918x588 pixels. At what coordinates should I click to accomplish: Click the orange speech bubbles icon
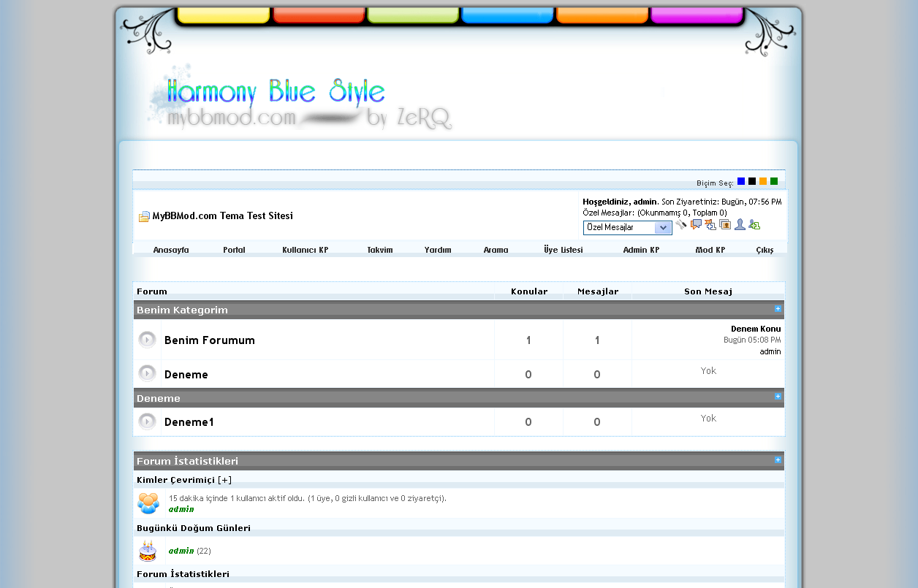tap(696, 225)
